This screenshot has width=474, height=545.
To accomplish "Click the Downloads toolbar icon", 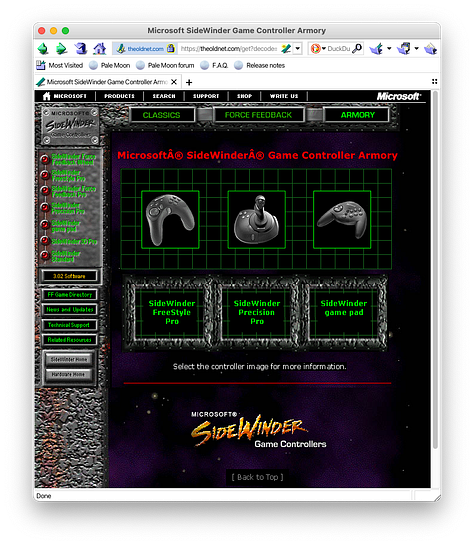I will [376, 49].
